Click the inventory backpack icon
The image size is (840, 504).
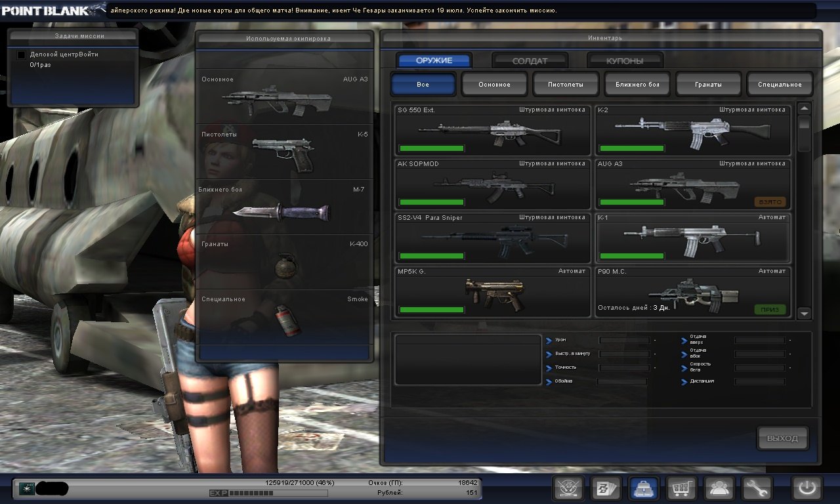click(x=644, y=488)
